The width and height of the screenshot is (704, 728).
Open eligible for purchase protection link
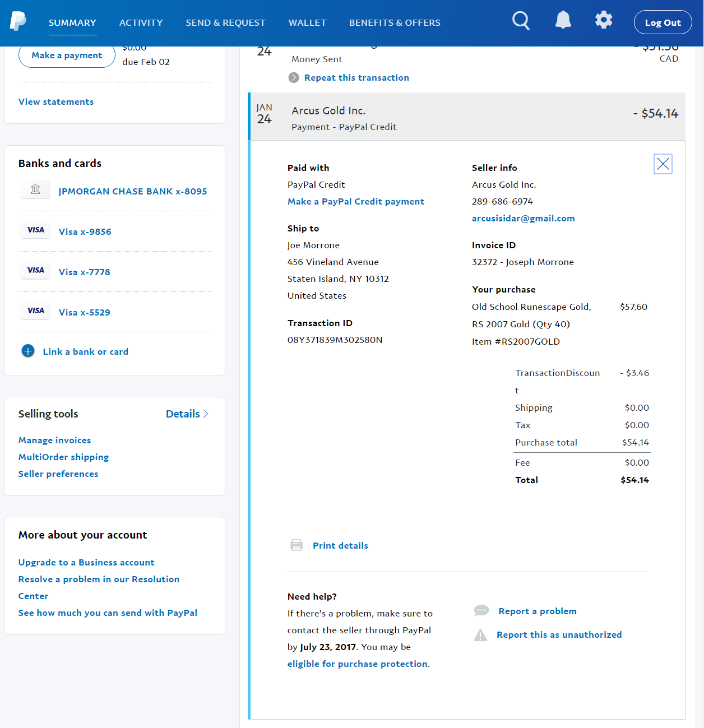click(x=358, y=664)
